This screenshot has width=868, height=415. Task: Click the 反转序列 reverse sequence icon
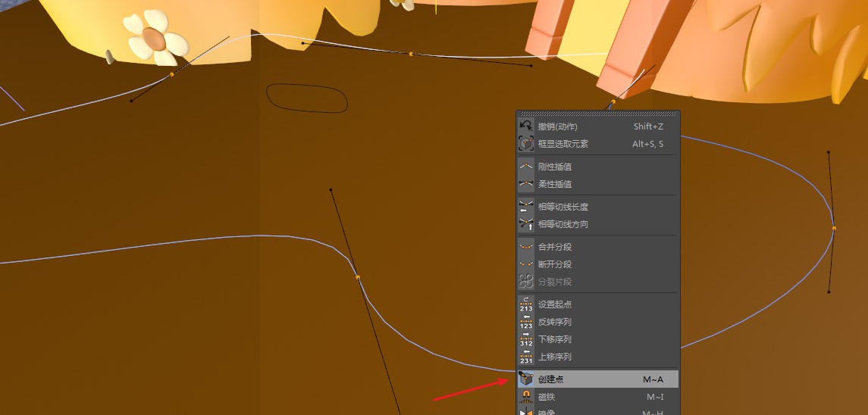[526, 322]
